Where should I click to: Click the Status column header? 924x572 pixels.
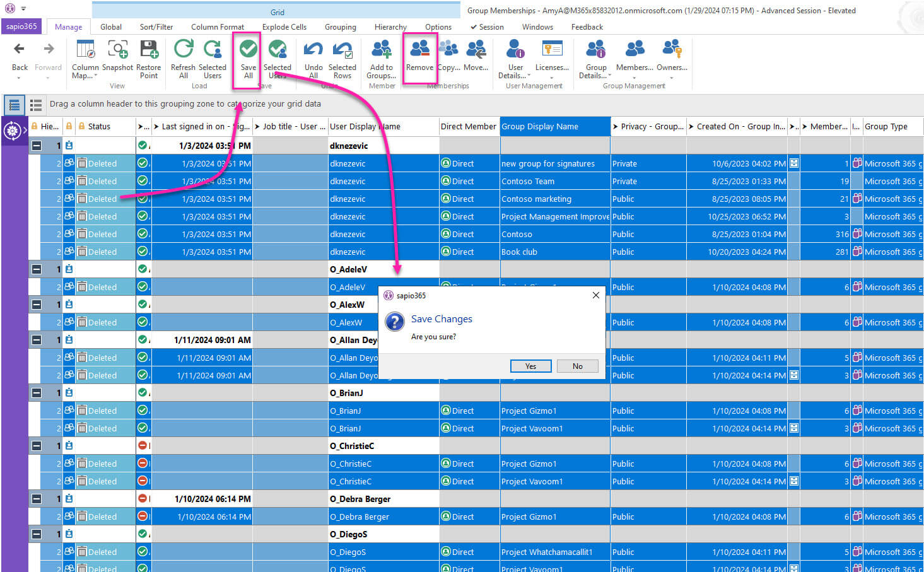coord(105,127)
